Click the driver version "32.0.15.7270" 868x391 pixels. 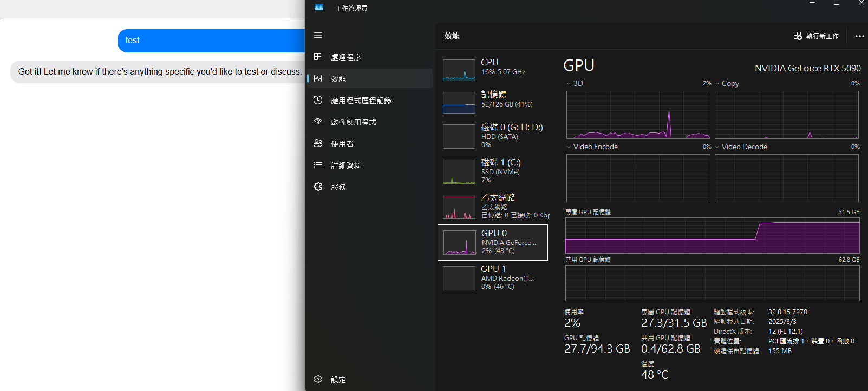[788, 312]
